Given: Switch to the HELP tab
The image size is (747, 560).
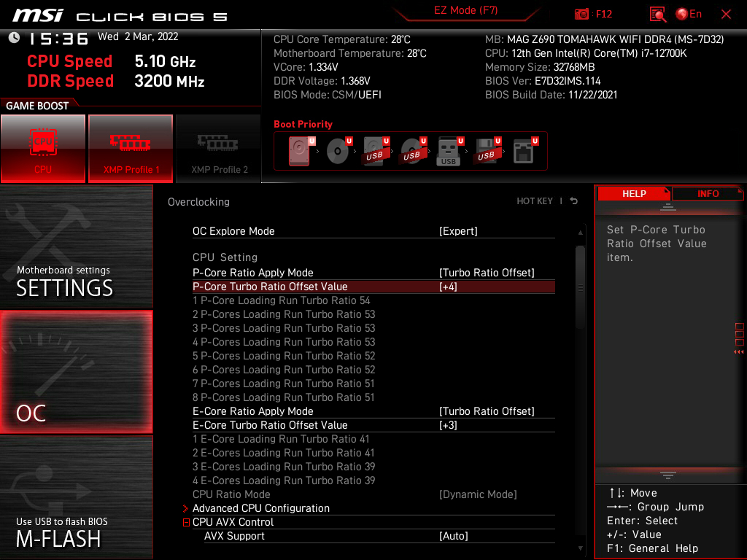Looking at the screenshot, I should [x=634, y=193].
